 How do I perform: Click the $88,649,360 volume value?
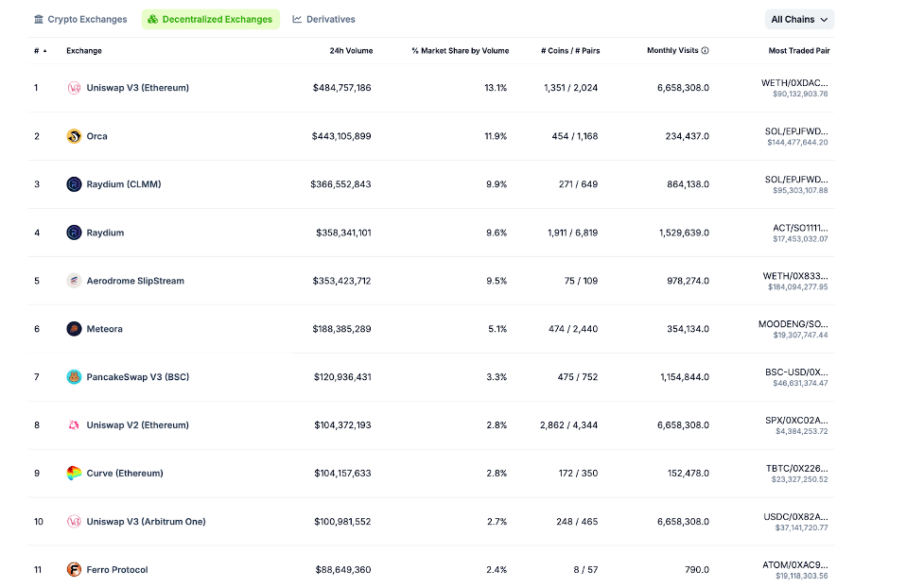343,570
